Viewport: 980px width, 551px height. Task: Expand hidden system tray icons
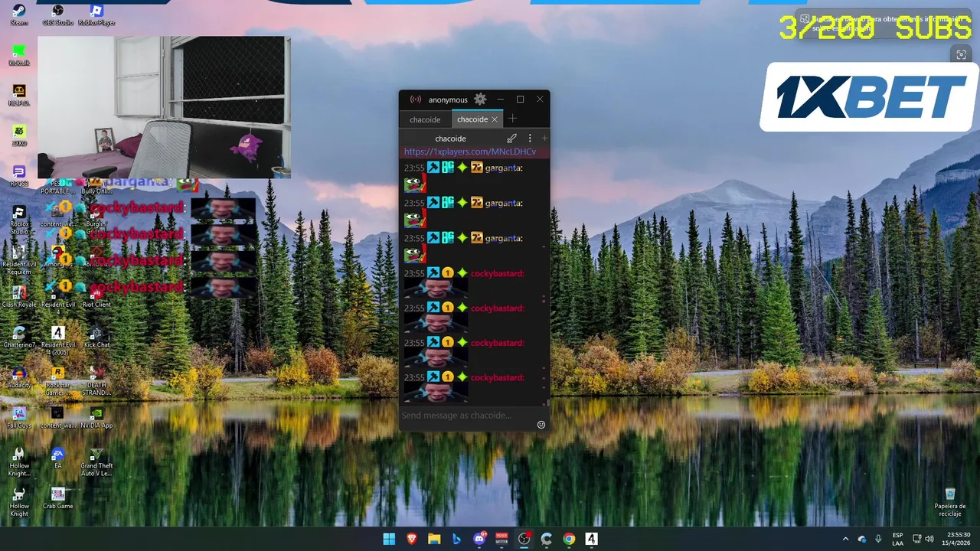point(845,539)
